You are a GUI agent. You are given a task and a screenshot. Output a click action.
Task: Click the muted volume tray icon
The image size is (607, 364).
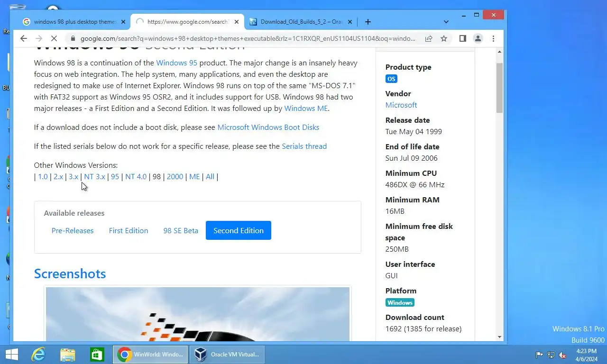(563, 355)
